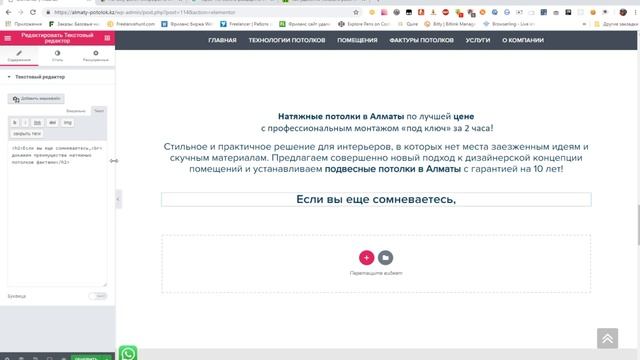Click the 'img' quicktag button
640x360 pixels.
click(67, 122)
